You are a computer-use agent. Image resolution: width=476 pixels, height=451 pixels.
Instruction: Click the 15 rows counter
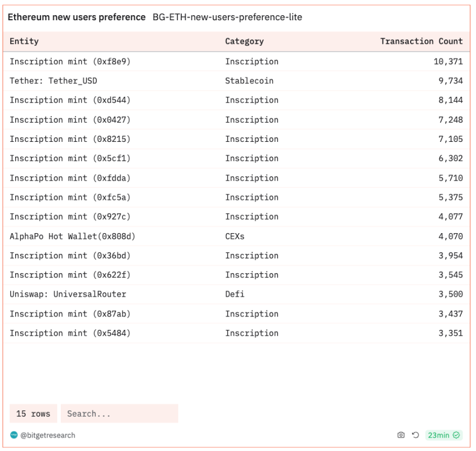point(33,414)
